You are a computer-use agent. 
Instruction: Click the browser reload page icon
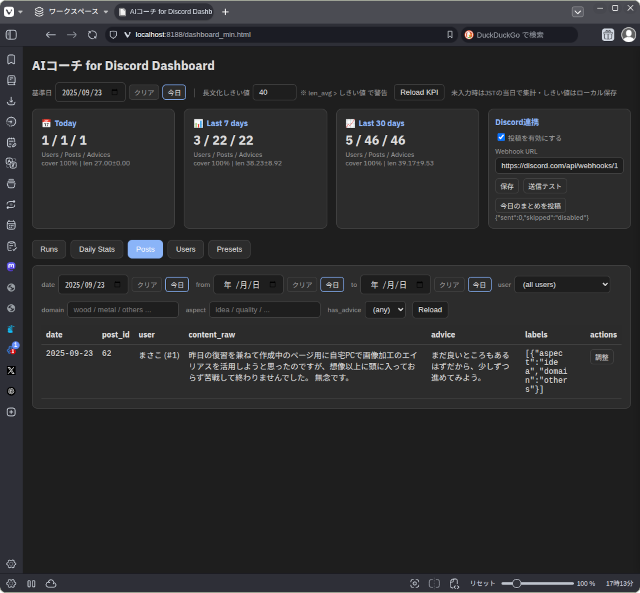92,34
